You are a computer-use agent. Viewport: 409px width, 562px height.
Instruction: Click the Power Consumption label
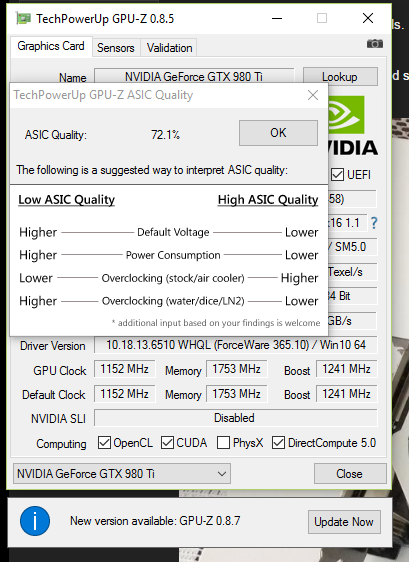pyautogui.click(x=173, y=255)
